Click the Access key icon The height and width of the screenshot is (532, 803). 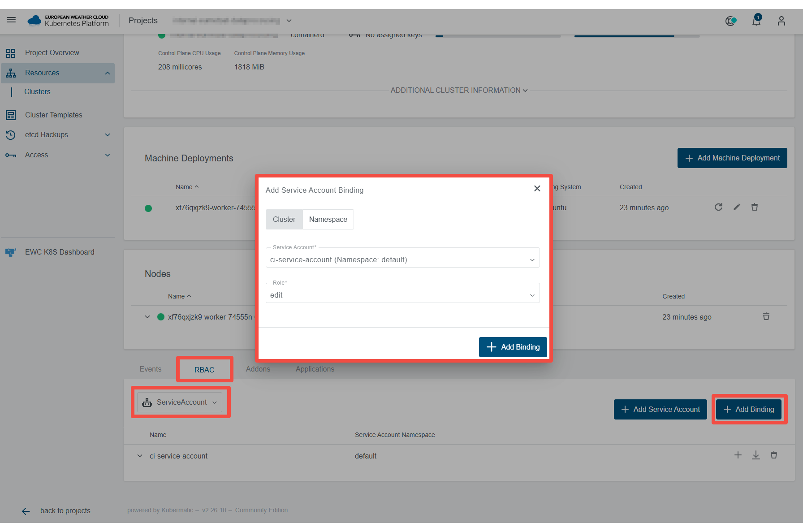(x=11, y=155)
